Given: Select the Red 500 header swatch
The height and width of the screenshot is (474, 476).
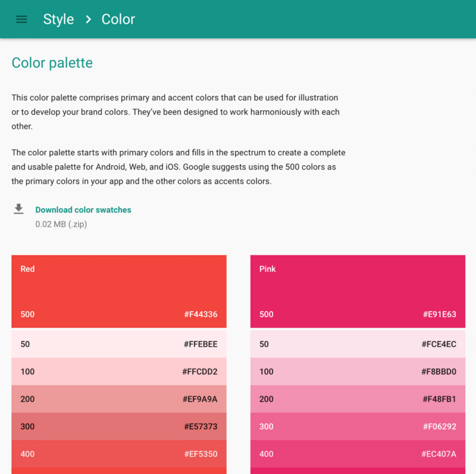Looking at the screenshot, I should pyautogui.click(x=119, y=291).
